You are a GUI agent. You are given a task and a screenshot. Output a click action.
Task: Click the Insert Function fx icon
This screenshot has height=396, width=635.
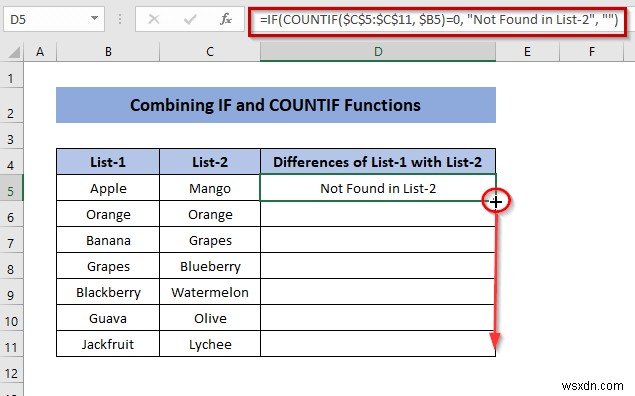click(x=226, y=19)
